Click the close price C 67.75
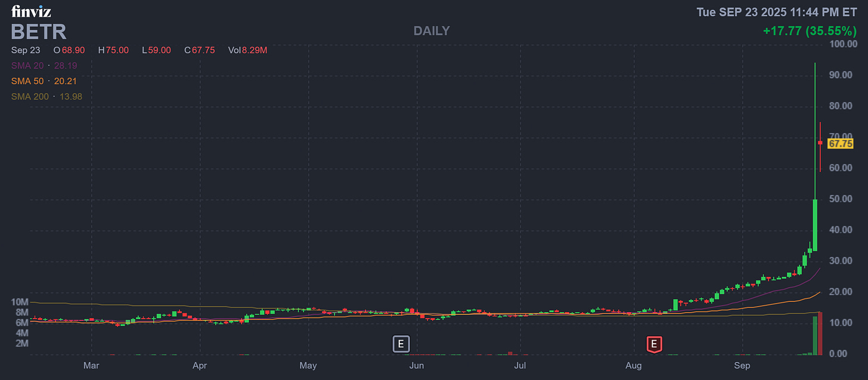The image size is (868, 380). click(200, 50)
